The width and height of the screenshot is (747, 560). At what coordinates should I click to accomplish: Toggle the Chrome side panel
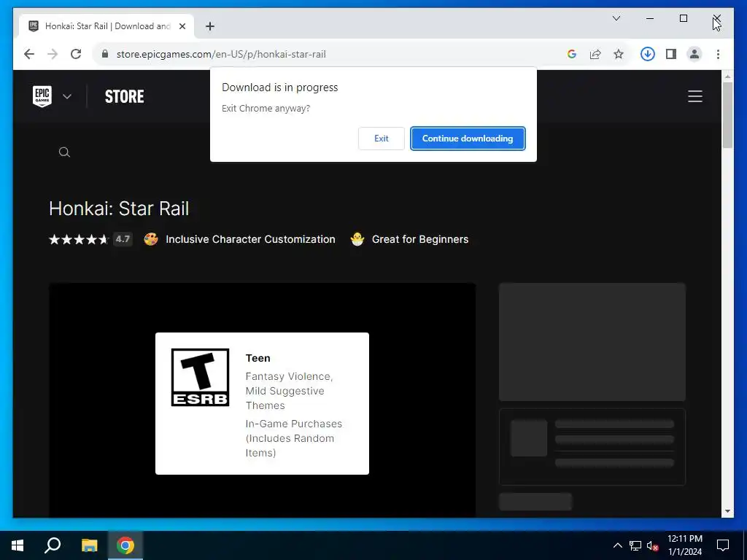click(x=671, y=54)
